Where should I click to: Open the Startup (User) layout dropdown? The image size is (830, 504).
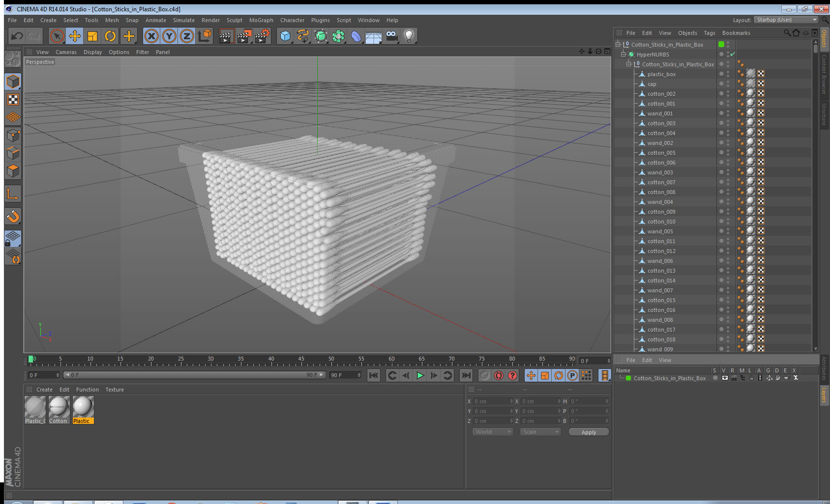point(786,20)
